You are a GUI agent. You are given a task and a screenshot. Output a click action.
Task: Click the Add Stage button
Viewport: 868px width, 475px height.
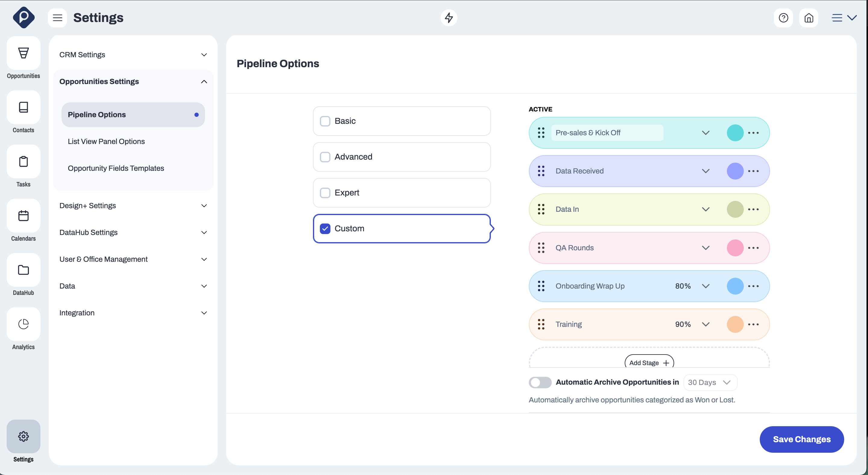[649, 363]
